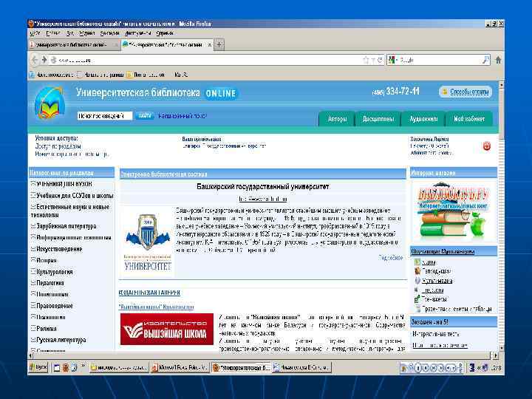Expand the Зарубежная литература category

pos(33,226)
